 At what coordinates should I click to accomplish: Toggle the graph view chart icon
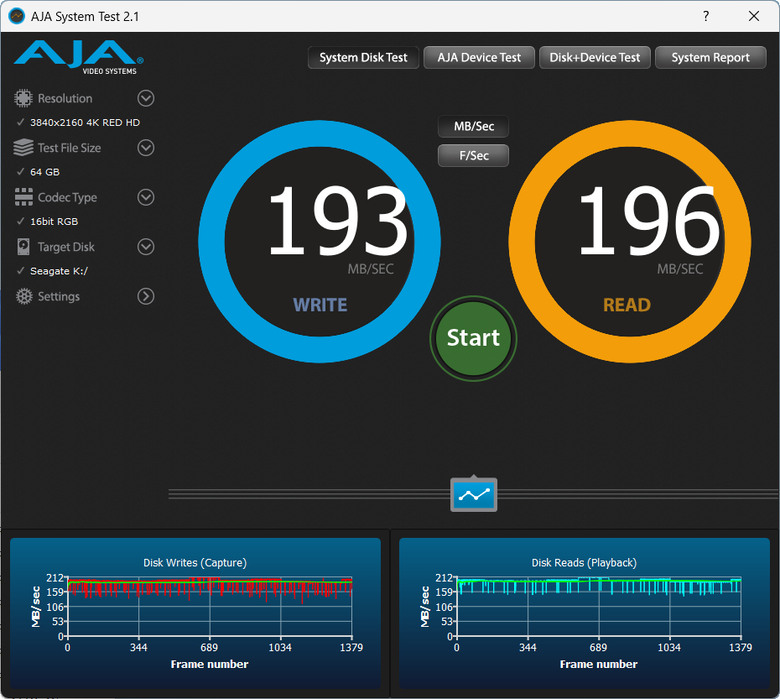click(x=474, y=495)
